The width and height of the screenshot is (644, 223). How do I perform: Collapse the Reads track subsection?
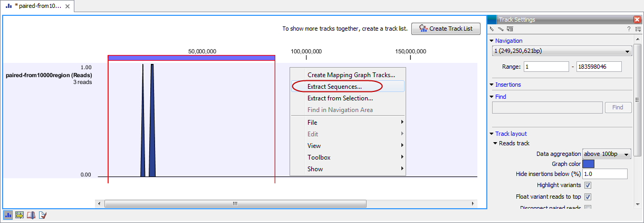tap(496, 143)
